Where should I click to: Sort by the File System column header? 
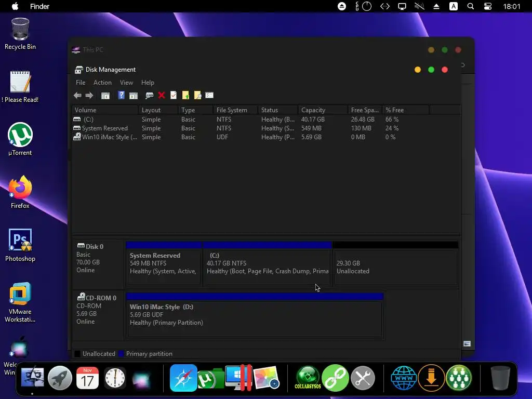tap(235, 110)
